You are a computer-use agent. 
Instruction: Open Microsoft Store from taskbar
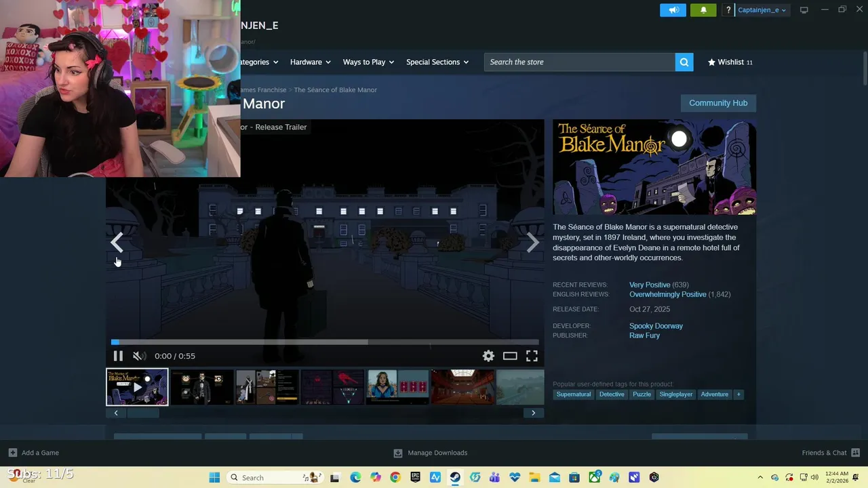[574, 477]
